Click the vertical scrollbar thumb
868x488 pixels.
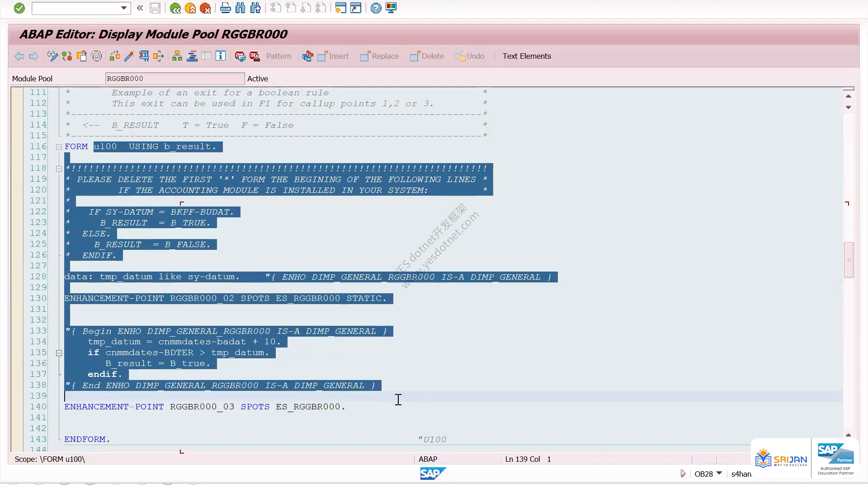(x=849, y=260)
